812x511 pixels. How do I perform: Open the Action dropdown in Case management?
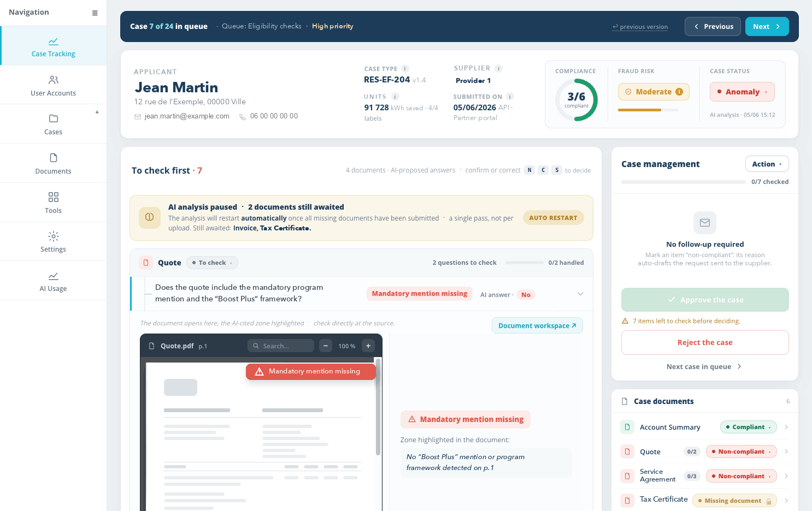click(767, 164)
